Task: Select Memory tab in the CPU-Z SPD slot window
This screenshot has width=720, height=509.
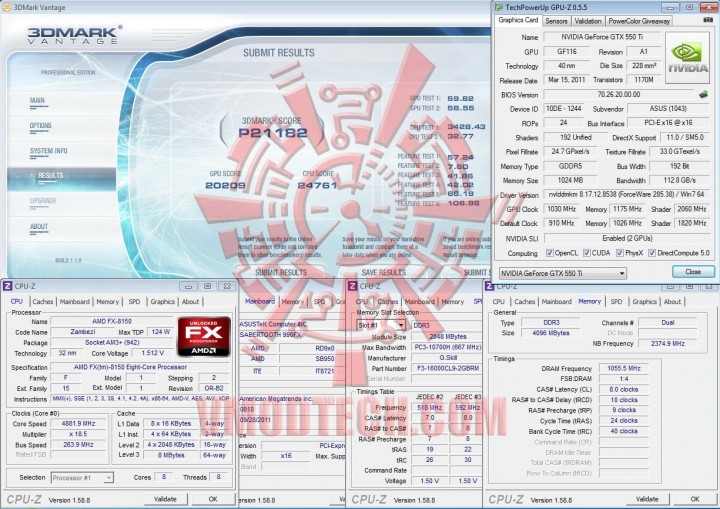Action: tap(452, 302)
